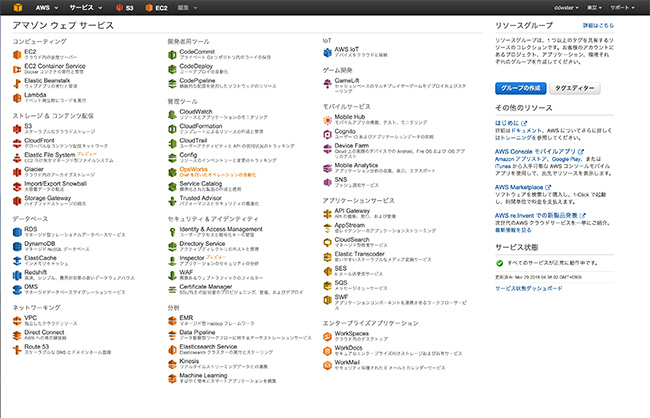
Task: Click the Route 53 icon
Action: pyautogui.click(x=17, y=350)
